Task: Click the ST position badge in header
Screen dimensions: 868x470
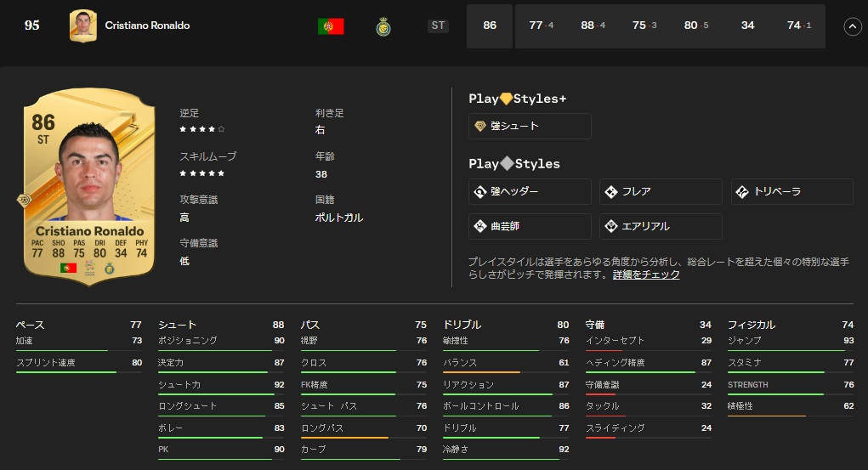Action: pos(438,25)
